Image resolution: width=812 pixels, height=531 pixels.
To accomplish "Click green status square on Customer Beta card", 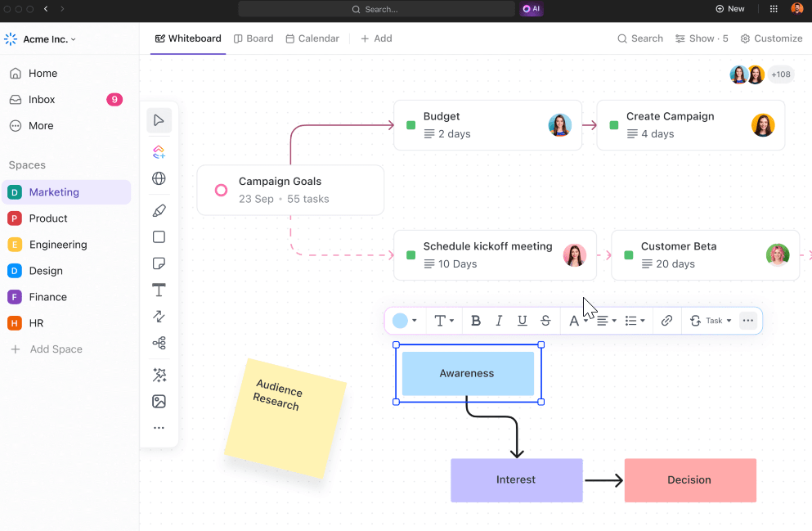I will pos(629,255).
